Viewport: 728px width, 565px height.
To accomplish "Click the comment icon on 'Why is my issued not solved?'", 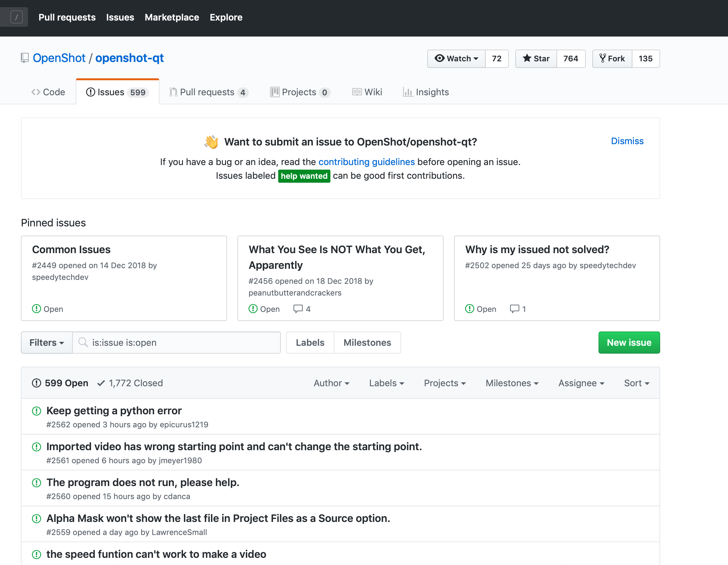I will coord(515,309).
